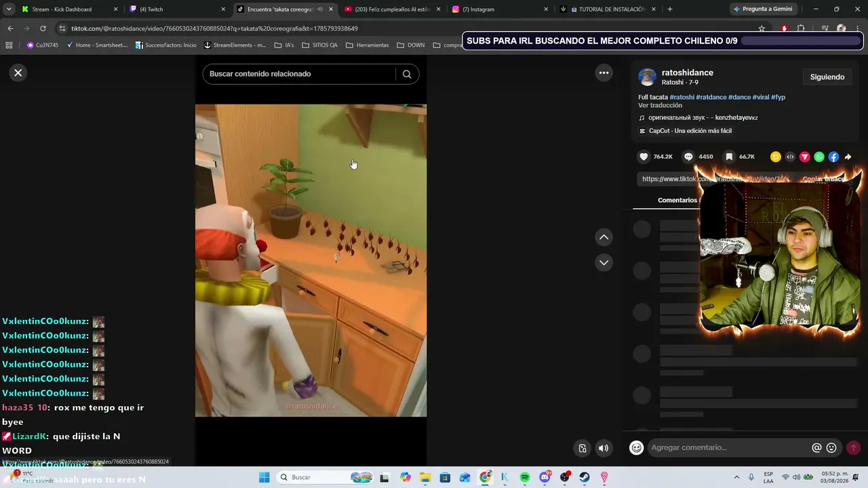Open the embed code icon
This screenshot has height=488, width=868.
pos(790,157)
